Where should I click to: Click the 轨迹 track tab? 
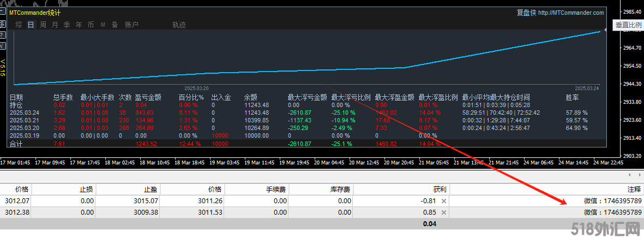pos(179,25)
